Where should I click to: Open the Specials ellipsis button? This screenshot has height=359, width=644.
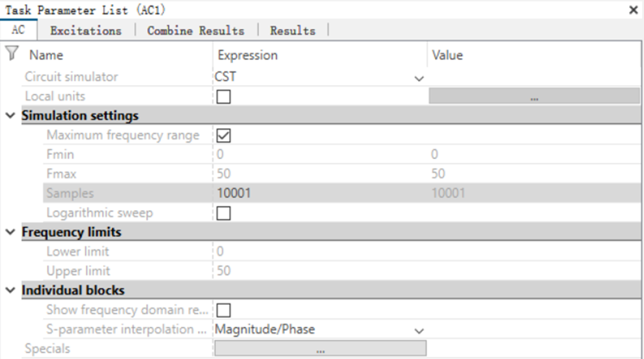[321, 348]
